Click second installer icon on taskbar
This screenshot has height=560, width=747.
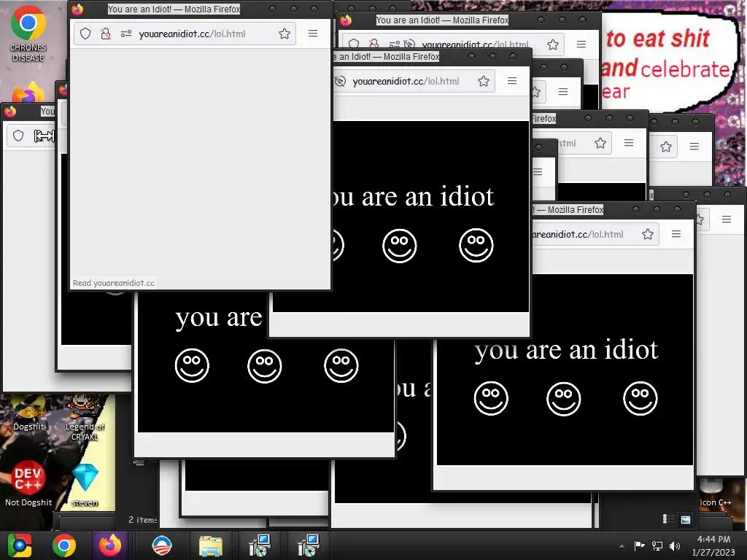tap(308, 545)
